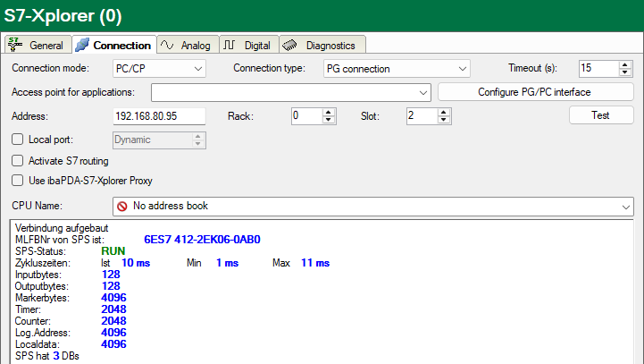Open the Connection mode dropdown
The height and width of the screenshot is (364, 644).
click(198, 69)
